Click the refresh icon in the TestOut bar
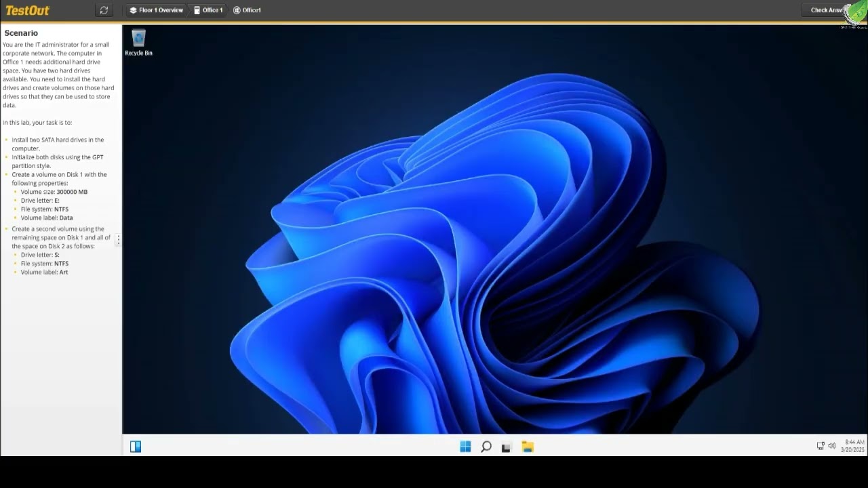 [104, 10]
